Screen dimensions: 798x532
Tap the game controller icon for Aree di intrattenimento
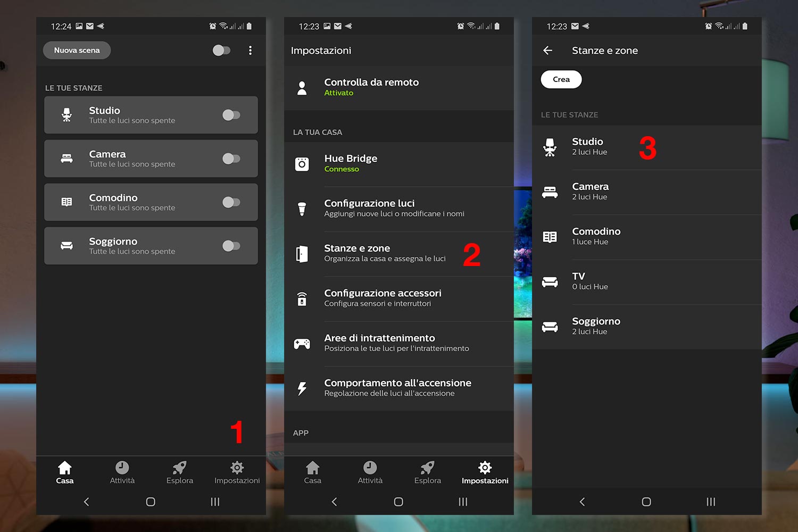(302, 344)
